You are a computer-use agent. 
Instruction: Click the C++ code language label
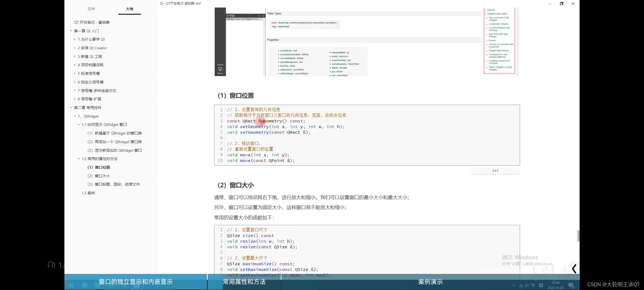495,171
